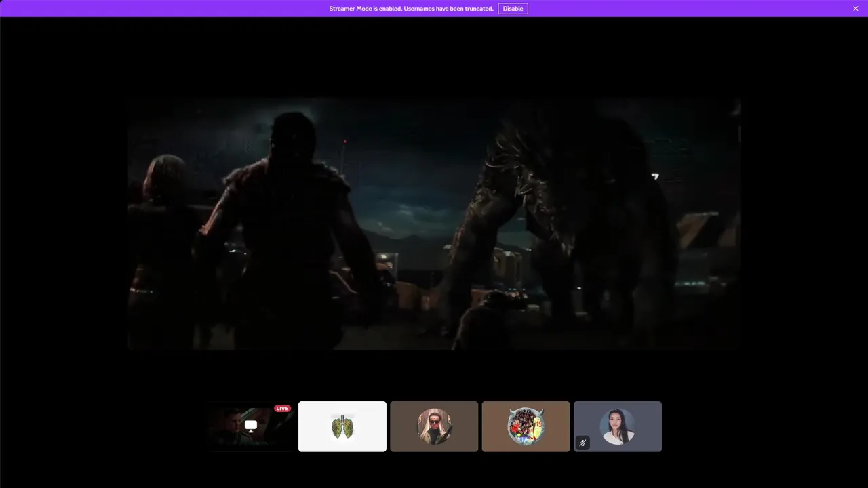Click the main shared movie stream video
The height and width of the screenshot is (488, 868).
tap(434, 224)
